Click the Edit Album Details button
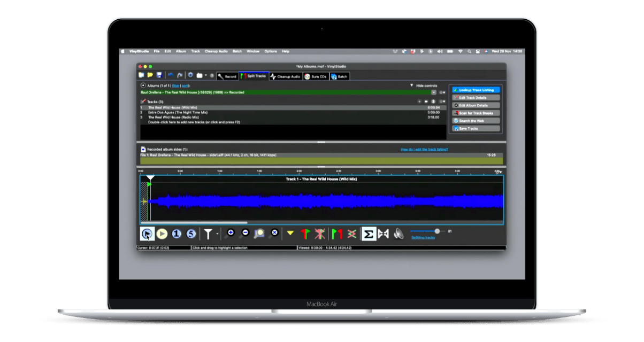The height and width of the screenshot is (342, 644). point(476,105)
